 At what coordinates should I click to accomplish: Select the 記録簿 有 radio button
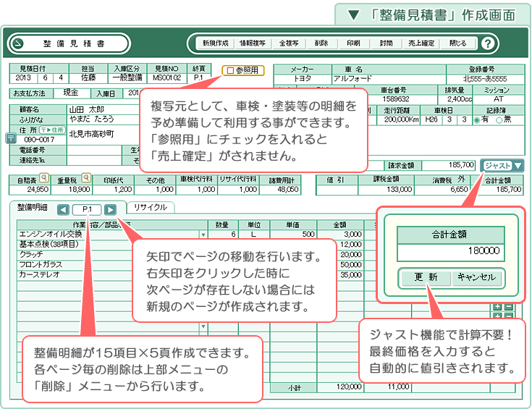(477, 120)
